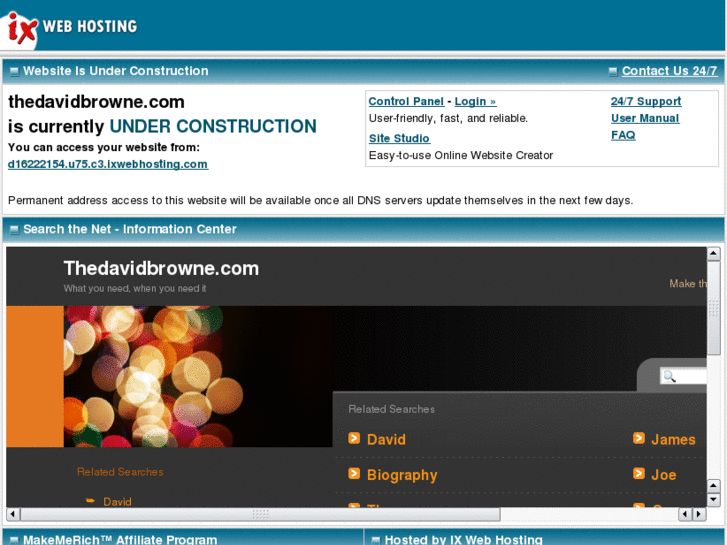Screen dimensions: 727x545
Task: Click the Thedavidbrowne.com heading in the frame
Action: pos(161,269)
